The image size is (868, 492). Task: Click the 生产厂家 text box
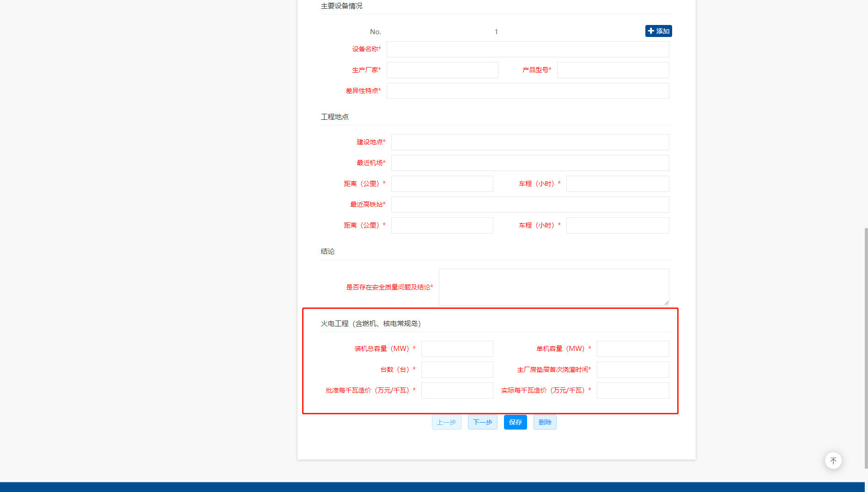pyautogui.click(x=442, y=70)
